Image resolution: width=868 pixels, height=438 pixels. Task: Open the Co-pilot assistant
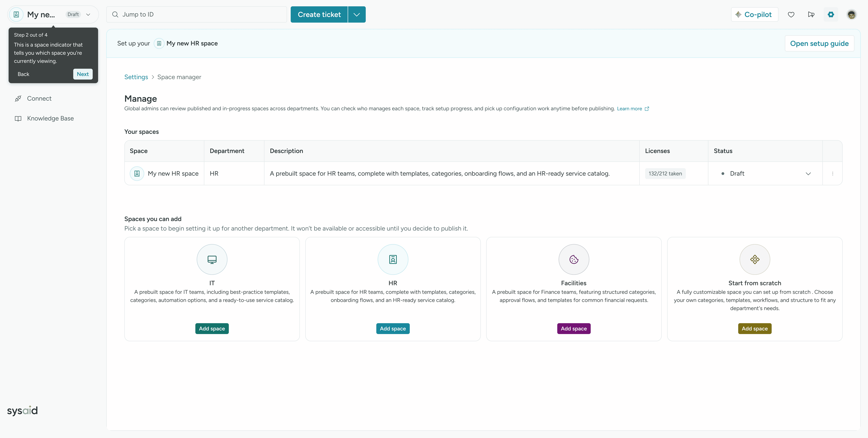pyautogui.click(x=754, y=14)
